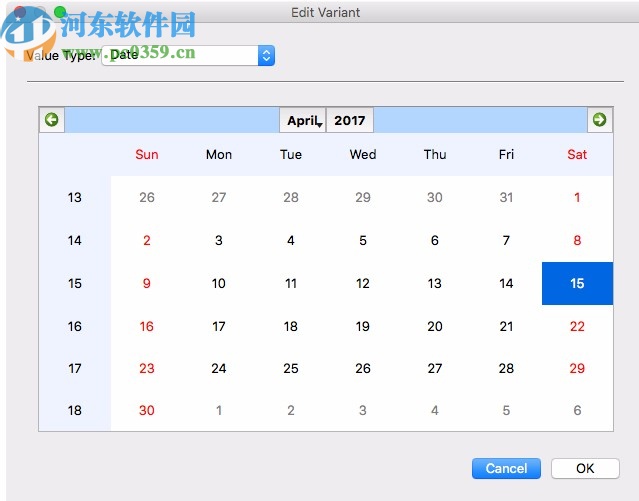Screen dimensions: 639x501
Task: Click the Sun column header
Action: (x=147, y=154)
